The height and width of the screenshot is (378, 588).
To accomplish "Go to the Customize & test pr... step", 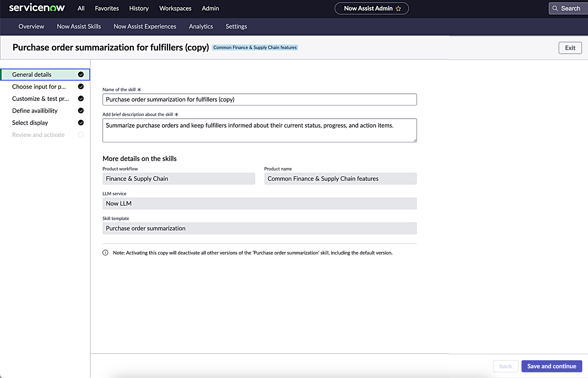I will (46, 99).
